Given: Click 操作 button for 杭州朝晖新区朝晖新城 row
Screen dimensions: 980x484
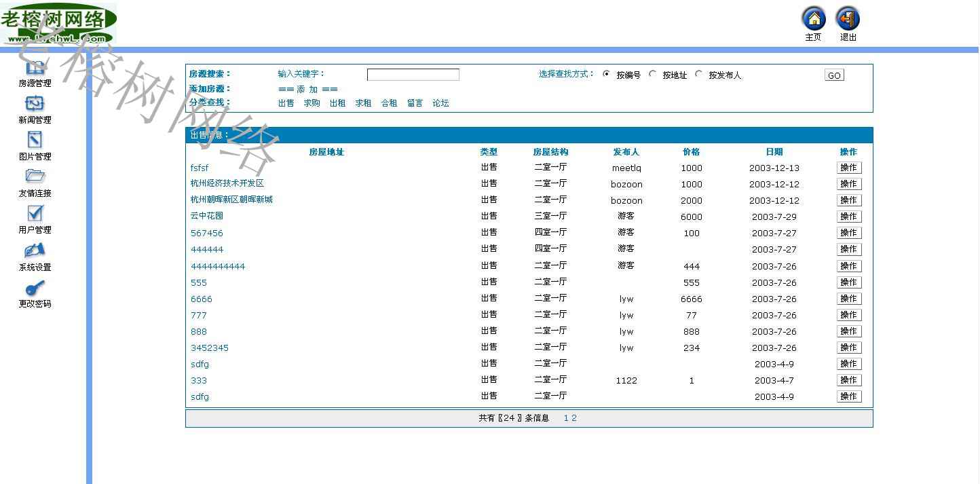Looking at the screenshot, I should [849, 200].
